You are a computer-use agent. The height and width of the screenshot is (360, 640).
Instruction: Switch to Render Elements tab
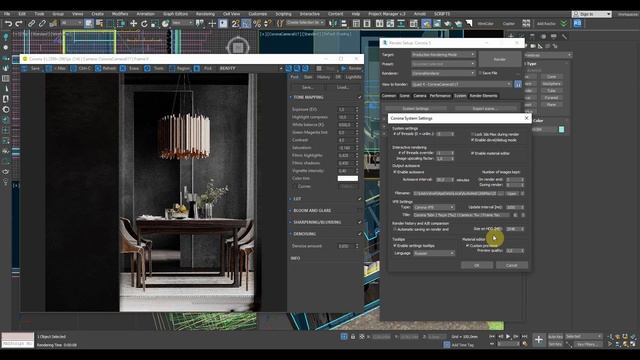pyautogui.click(x=483, y=96)
